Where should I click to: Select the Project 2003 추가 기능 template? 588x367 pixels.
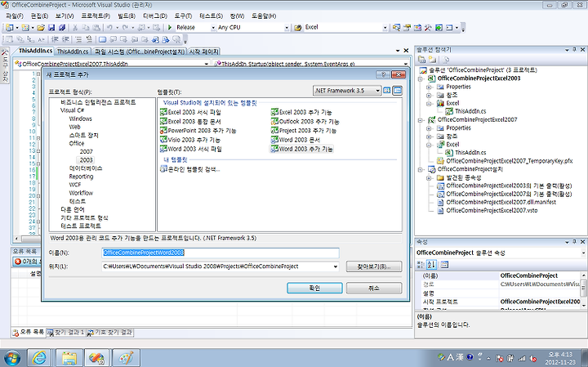304,131
